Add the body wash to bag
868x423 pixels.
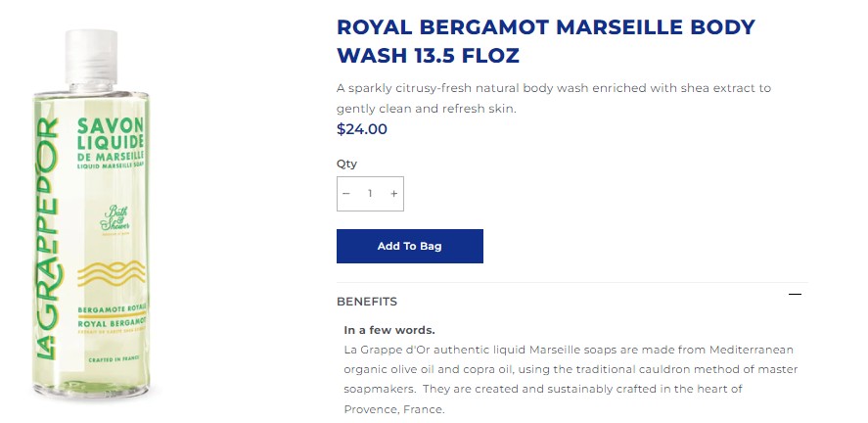click(x=410, y=246)
